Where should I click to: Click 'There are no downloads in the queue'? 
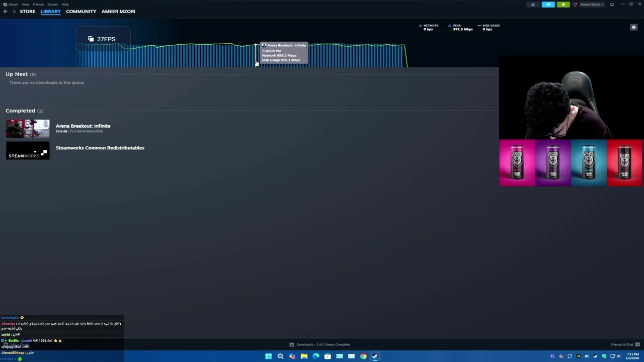(46, 82)
